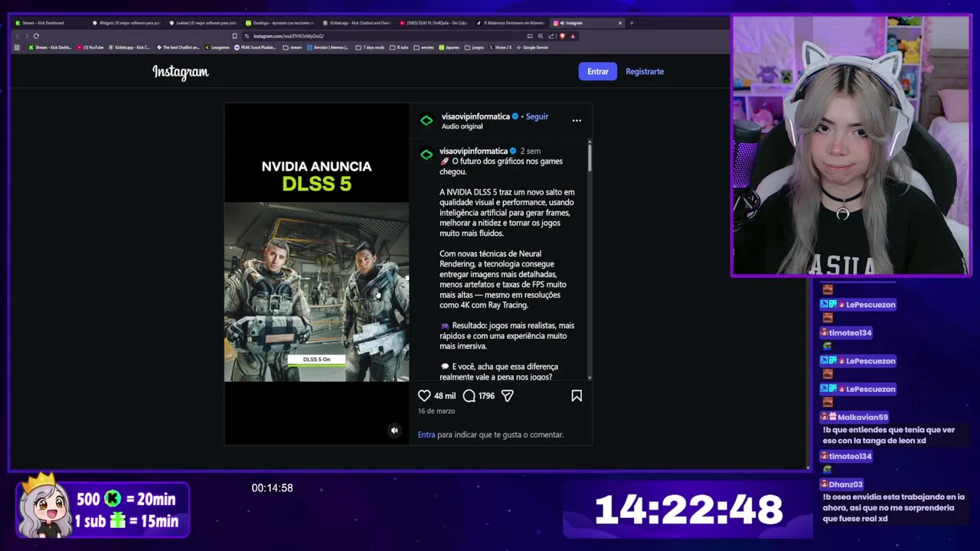This screenshot has width=980, height=551.
Task: Switch to the DUKI YouTube tab
Action: pos(433,23)
